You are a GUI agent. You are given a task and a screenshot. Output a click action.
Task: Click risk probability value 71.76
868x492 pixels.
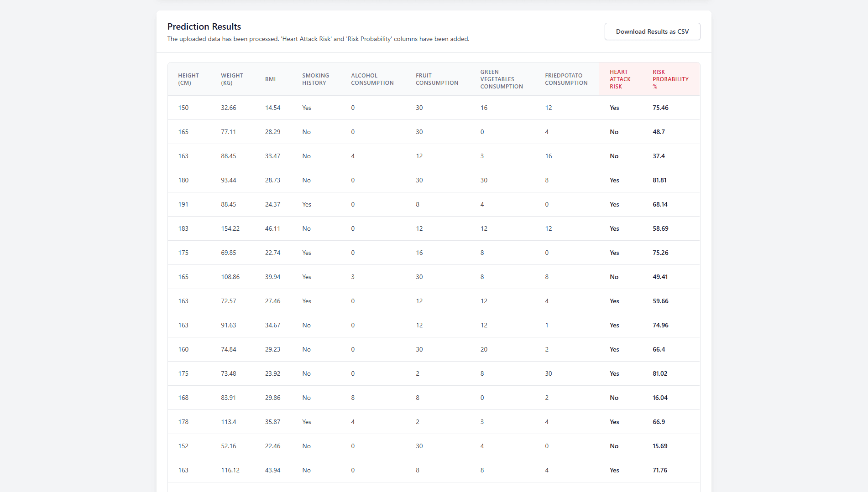pos(660,471)
